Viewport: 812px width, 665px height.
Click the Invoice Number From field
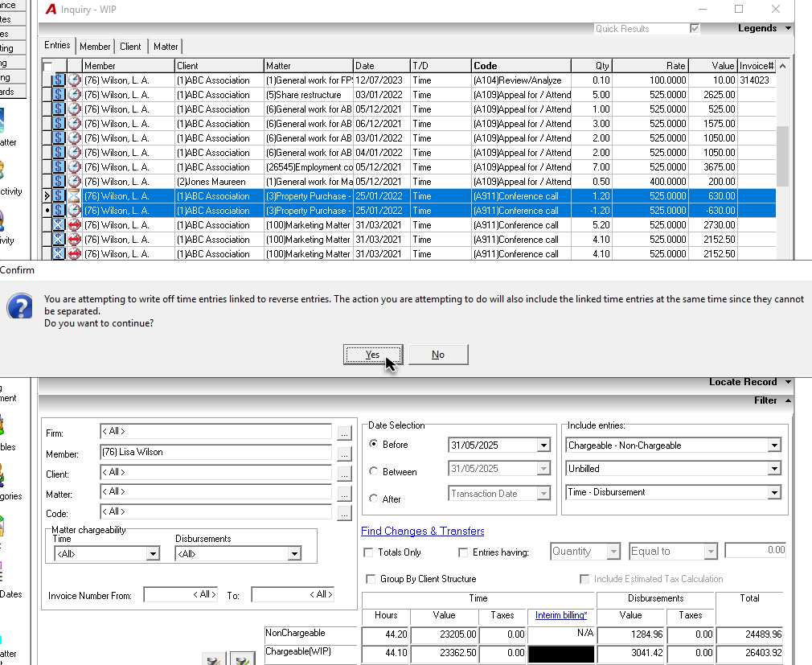[x=181, y=594]
